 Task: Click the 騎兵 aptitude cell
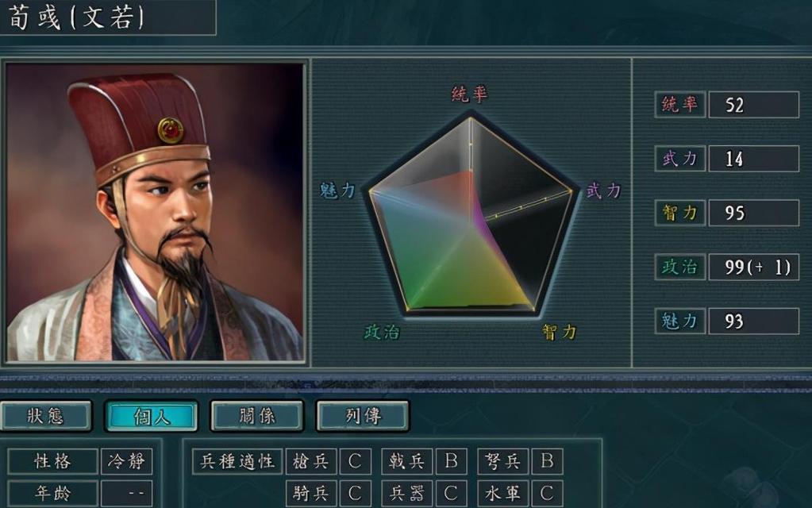311,493
